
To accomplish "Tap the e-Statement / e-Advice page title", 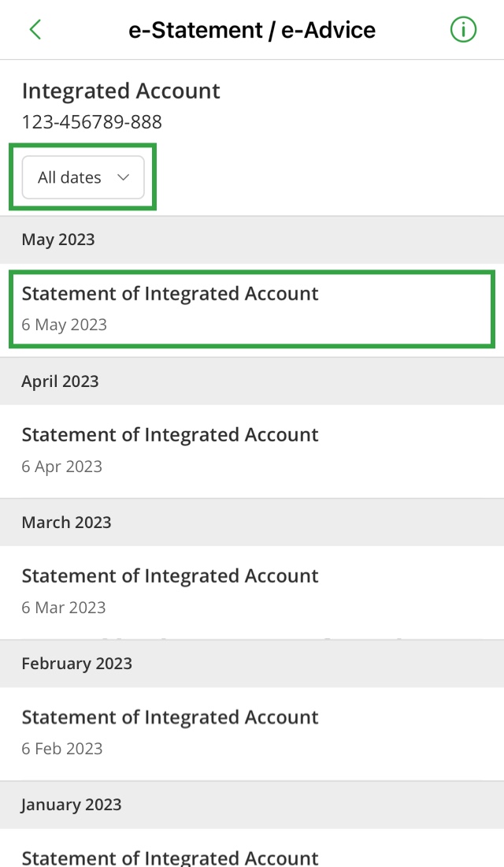I will click(252, 30).
